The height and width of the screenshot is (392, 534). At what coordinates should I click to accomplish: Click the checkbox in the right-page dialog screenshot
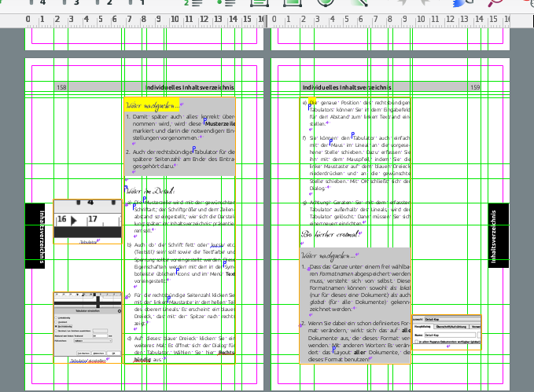tap(416, 342)
